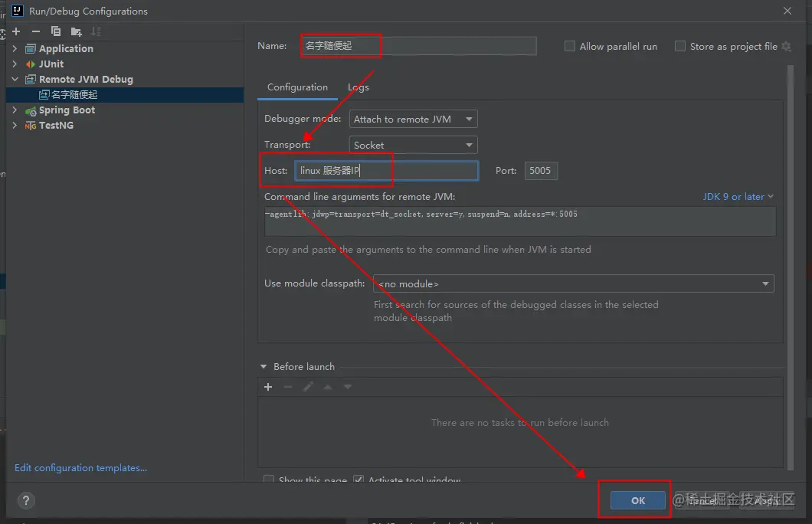Collapse the Before launch section
Viewport: 812px width, 524px height.
(x=264, y=367)
